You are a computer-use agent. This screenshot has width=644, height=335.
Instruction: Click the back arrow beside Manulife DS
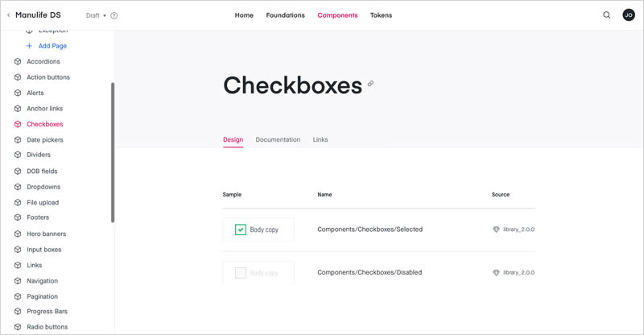tap(8, 15)
